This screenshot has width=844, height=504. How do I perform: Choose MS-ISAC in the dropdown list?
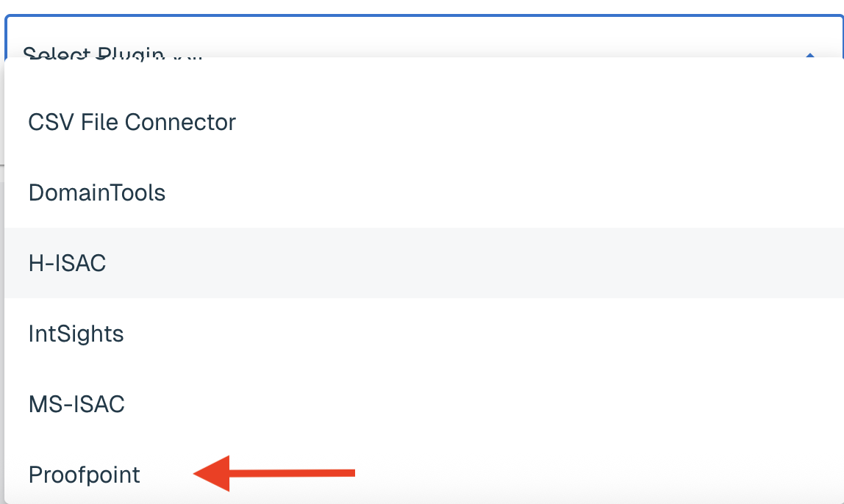pos(424,404)
